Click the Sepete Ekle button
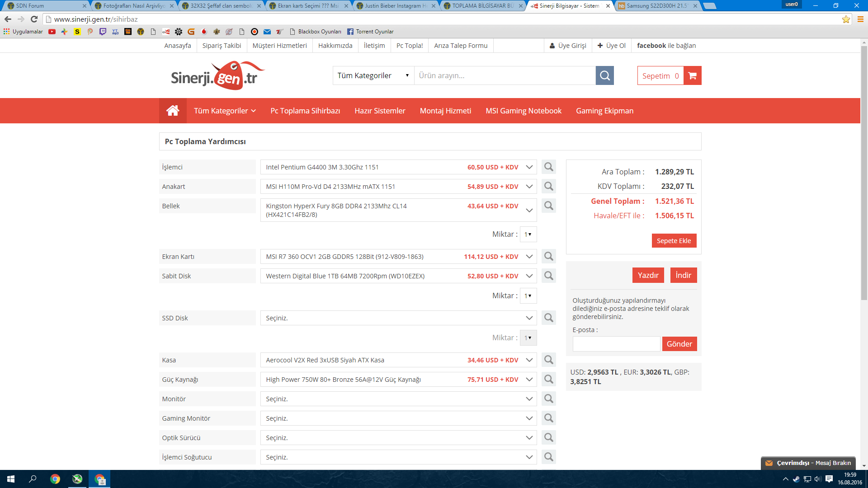This screenshot has width=868, height=488. point(674,241)
